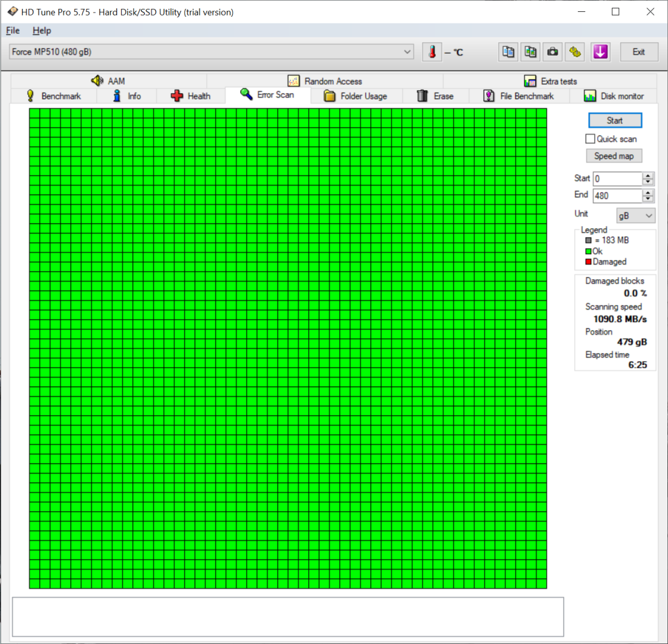Open the Extra tests tab
This screenshot has height=644, width=668.
pyautogui.click(x=550, y=81)
